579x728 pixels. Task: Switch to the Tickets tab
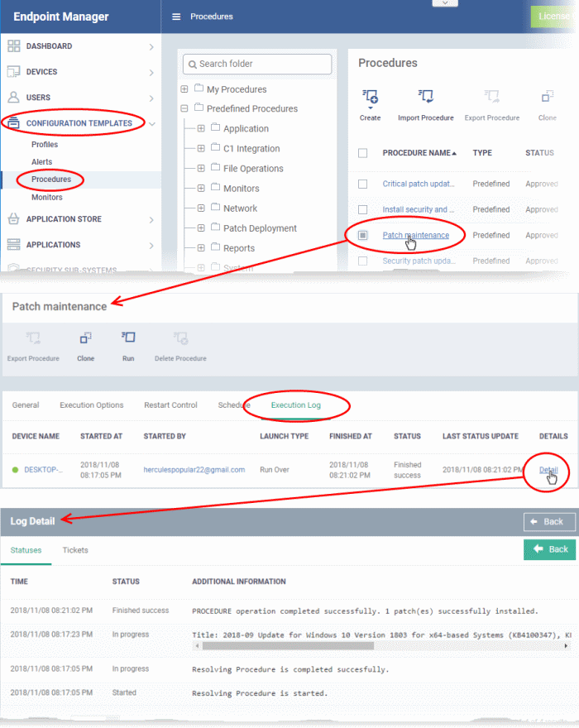75,549
